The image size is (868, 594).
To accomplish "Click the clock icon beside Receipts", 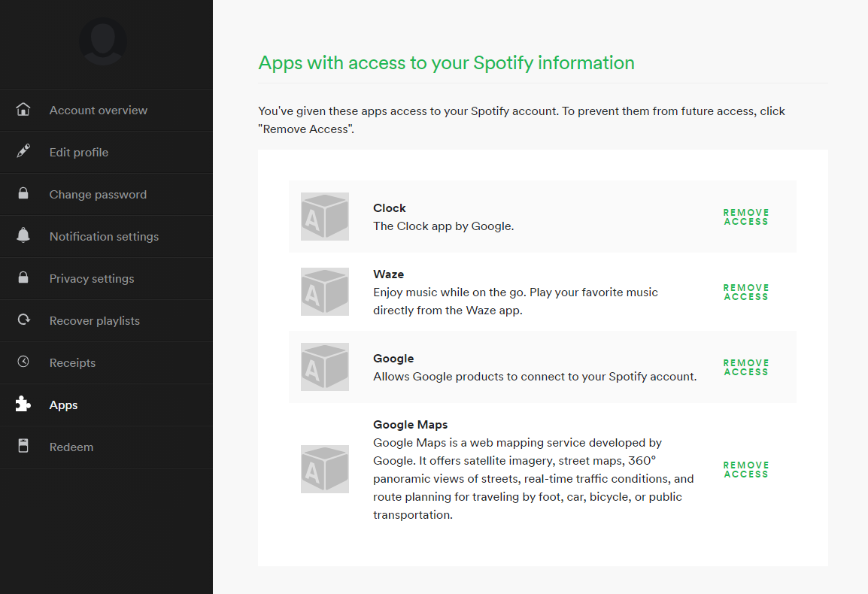I will pyautogui.click(x=23, y=362).
